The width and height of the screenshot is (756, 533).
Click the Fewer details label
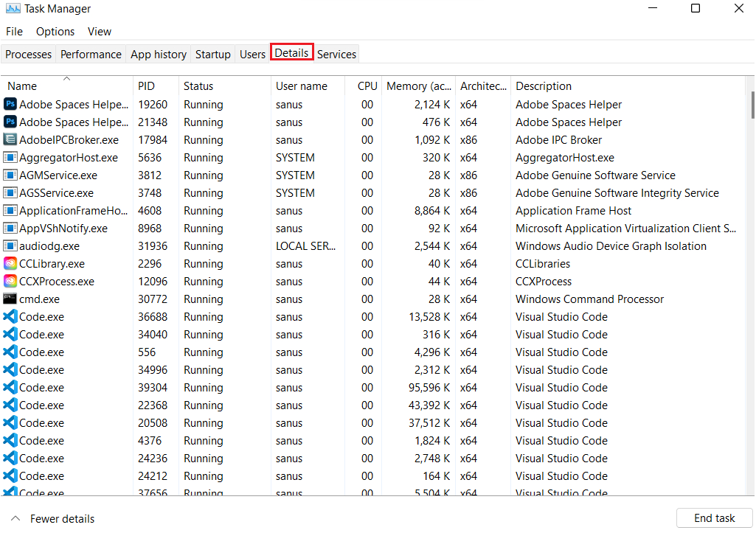[62, 518]
